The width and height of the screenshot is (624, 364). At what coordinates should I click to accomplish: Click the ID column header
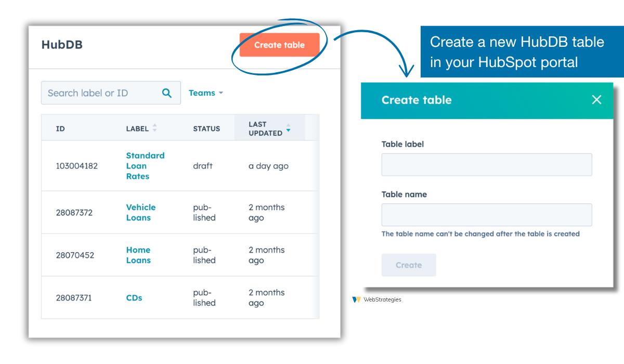click(x=60, y=128)
